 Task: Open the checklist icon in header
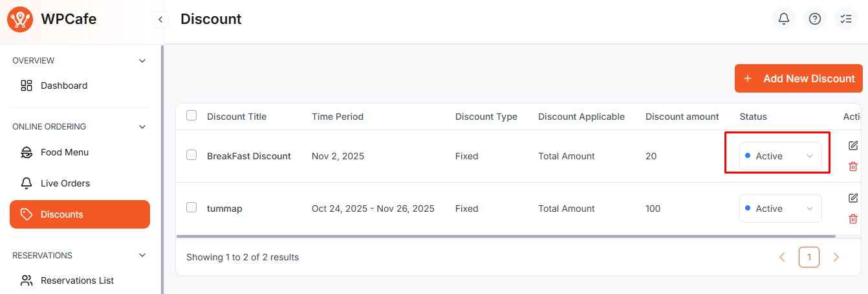click(845, 19)
